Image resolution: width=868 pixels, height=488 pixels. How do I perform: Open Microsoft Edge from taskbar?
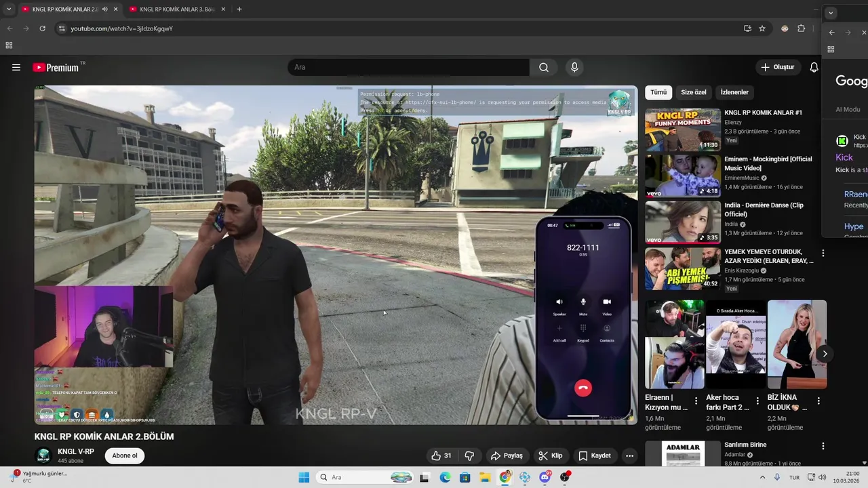(445, 477)
